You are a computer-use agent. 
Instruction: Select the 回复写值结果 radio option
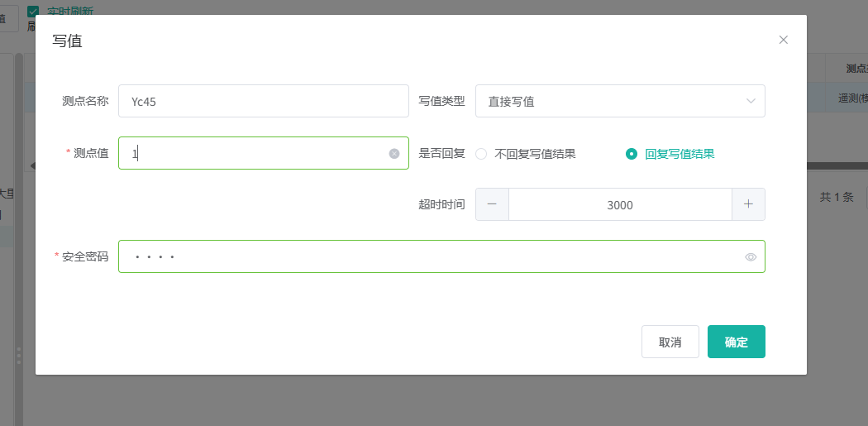coord(632,153)
